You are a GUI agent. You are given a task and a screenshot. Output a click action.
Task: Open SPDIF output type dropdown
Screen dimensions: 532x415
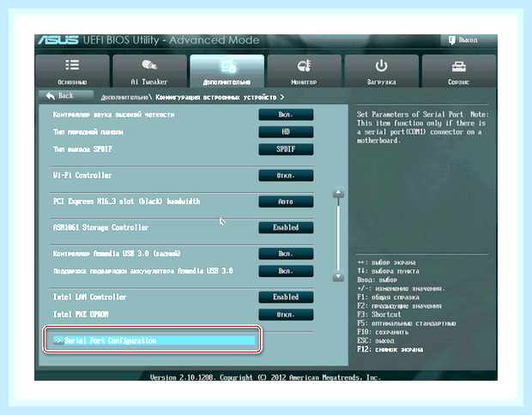point(286,149)
